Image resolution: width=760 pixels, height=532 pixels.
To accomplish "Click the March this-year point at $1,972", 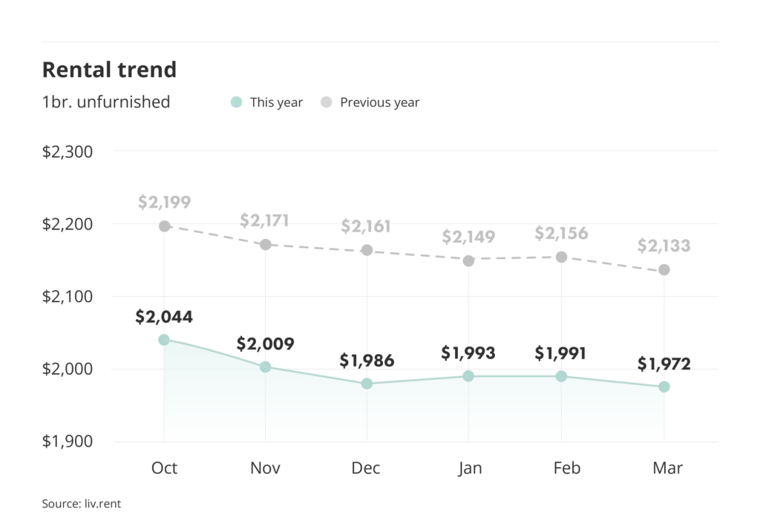I will [x=664, y=387].
